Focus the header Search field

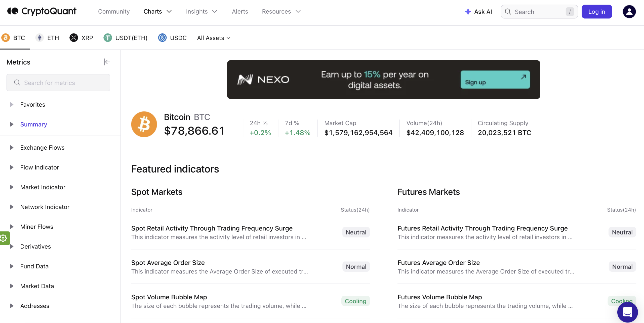(539, 12)
